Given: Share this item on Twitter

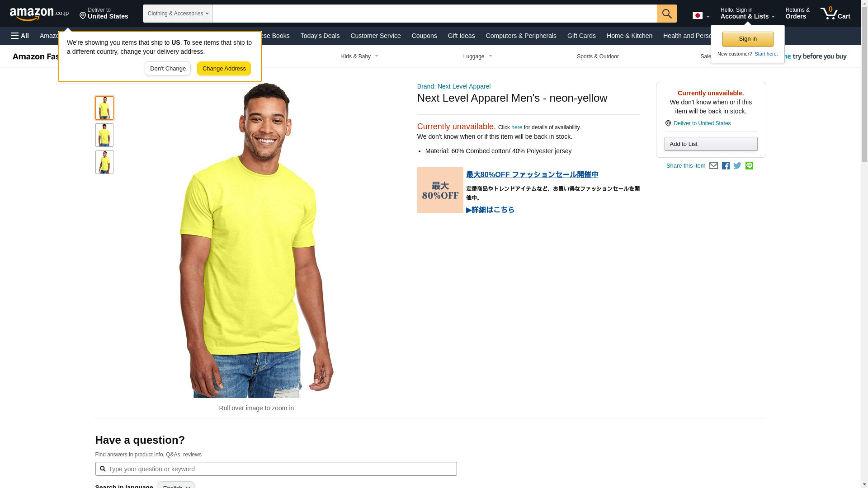Looking at the screenshot, I should click(737, 166).
